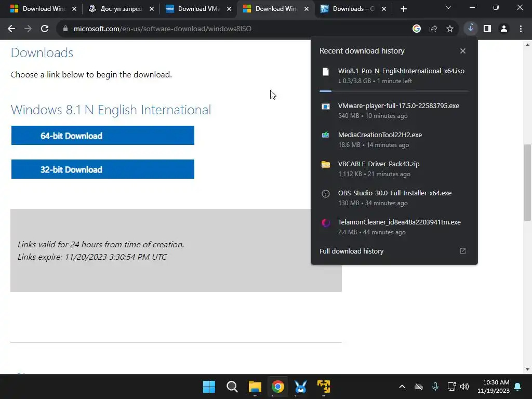This screenshot has width=532, height=399.
Task: Open the tab search dropdown arrow
Action: [448, 7]
